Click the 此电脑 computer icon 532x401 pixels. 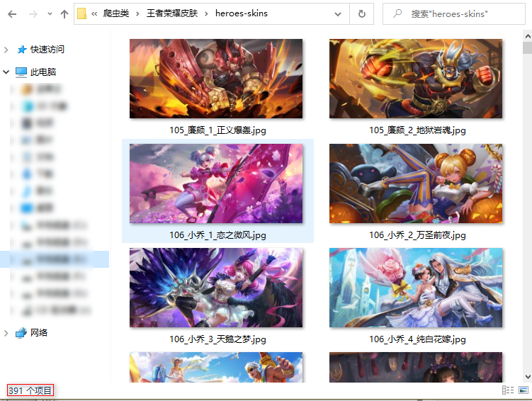21,72
